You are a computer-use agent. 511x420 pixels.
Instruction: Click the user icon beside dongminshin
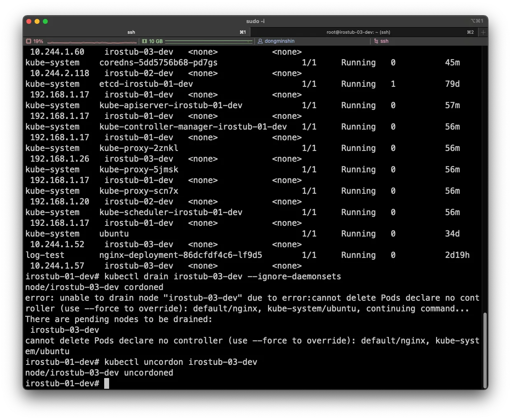(x=260, y=41)
